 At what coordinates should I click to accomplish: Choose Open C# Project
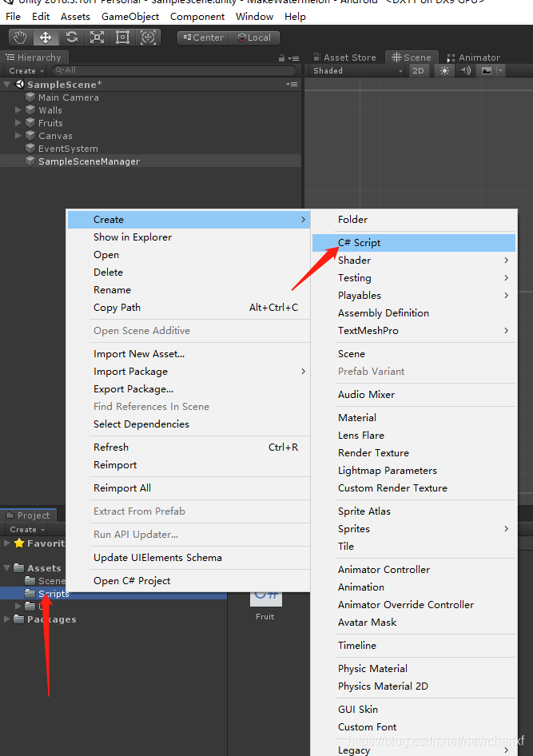(x=189, y=580)
